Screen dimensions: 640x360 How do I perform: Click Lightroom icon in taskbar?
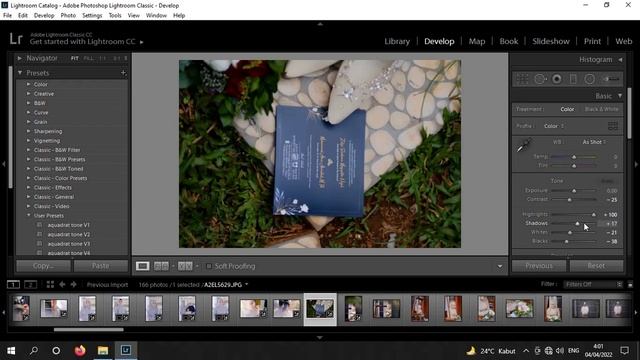coord(126,351)
